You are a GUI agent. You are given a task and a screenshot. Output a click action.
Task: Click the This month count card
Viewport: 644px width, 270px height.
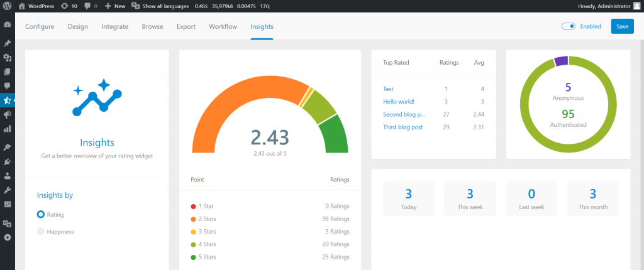coord(593,198)
